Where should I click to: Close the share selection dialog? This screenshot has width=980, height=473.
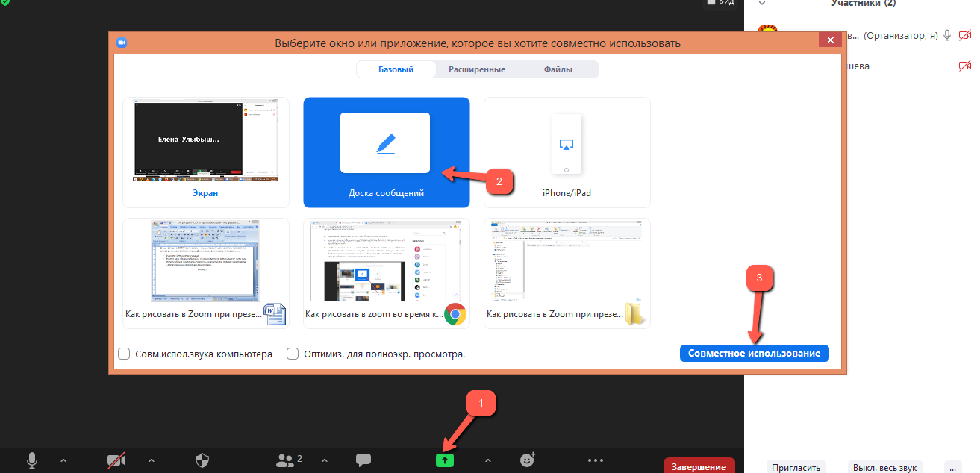(x=831, y=40)
